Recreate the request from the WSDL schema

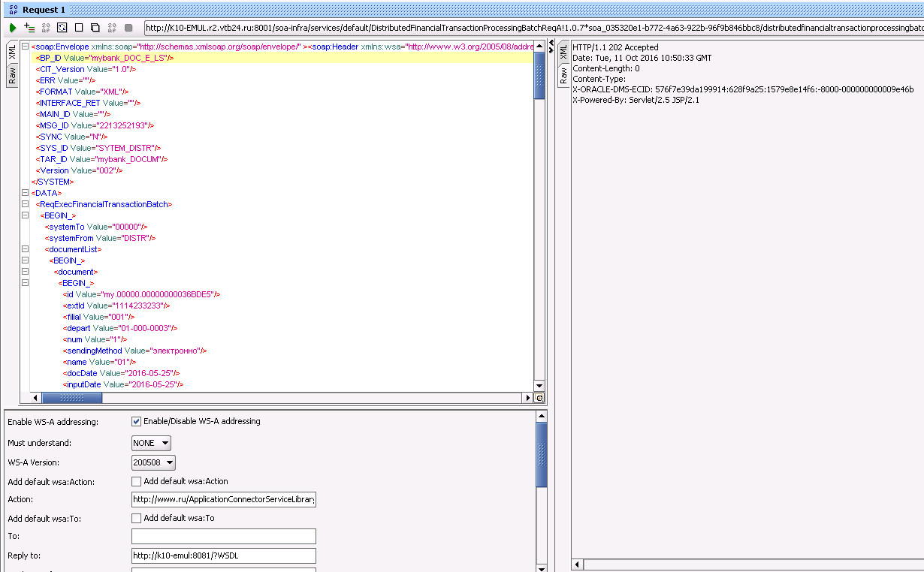pyautogui.click(x=62, y=26)
